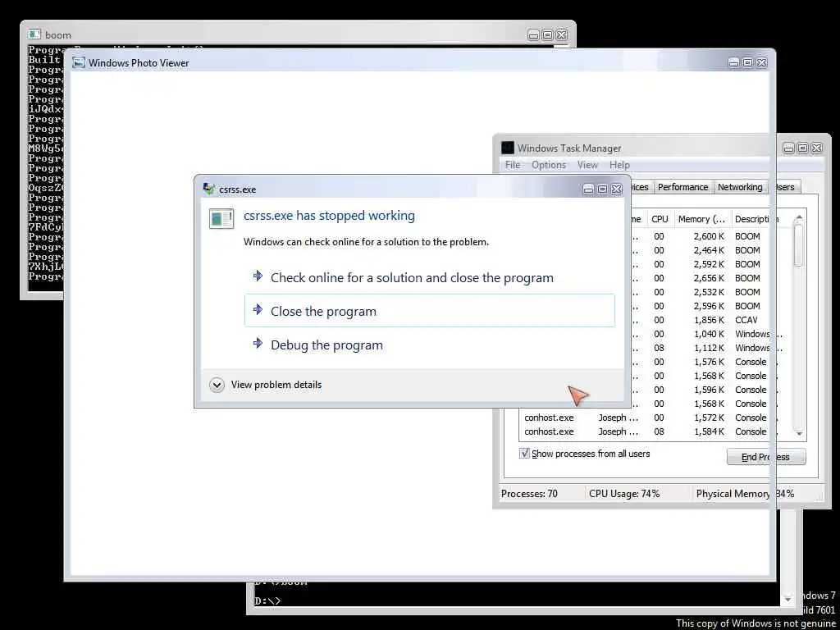Click the Physical Memory status bar entry

coord(745,493)
